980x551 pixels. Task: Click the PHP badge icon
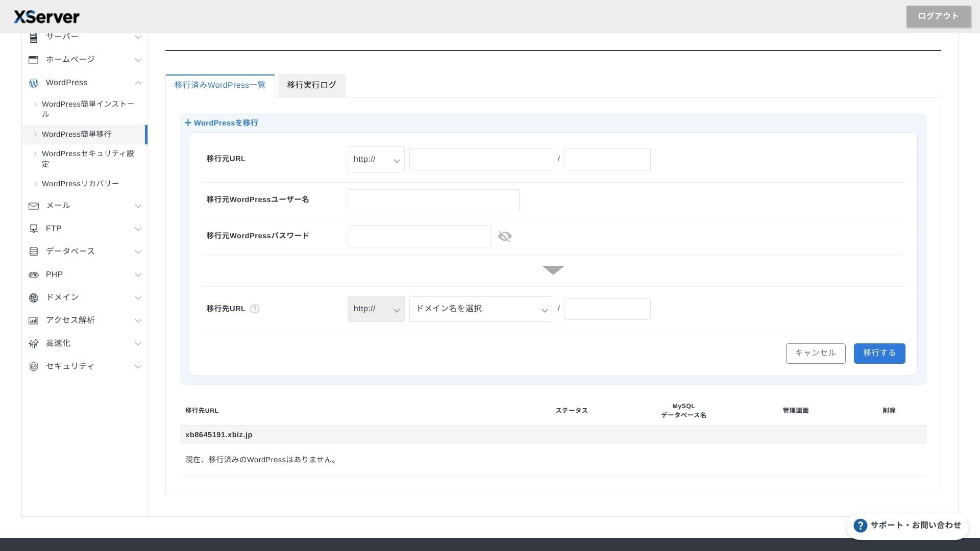[34, 274]
